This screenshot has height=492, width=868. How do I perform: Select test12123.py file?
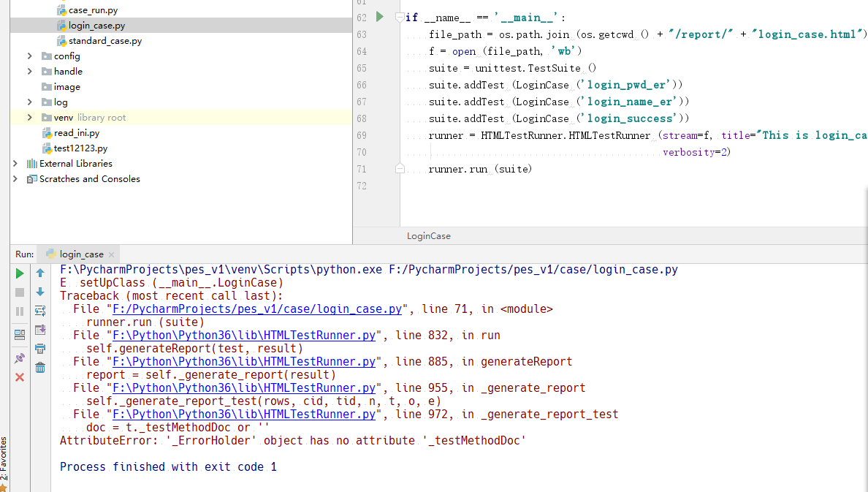tap(80, 148)
